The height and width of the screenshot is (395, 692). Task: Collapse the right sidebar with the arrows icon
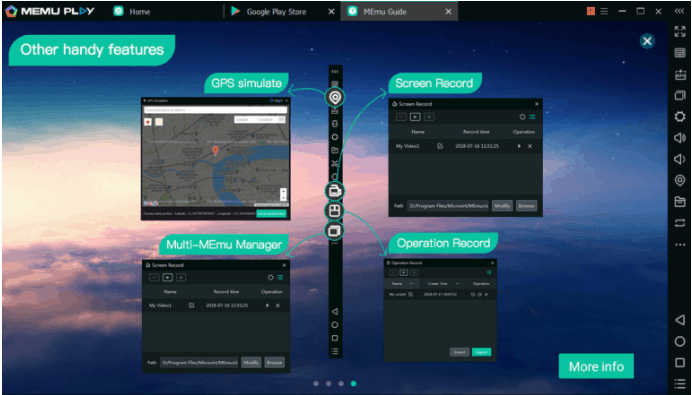pos(679,11)
